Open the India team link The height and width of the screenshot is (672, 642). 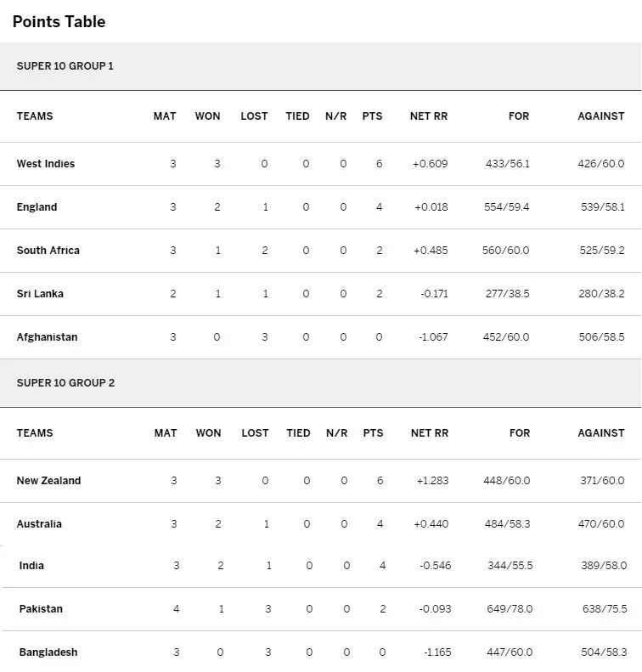tap(31, 566)
